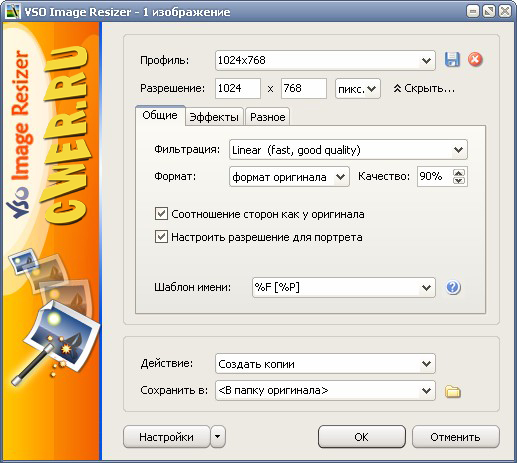The height and width of the screenshot is (463, 517).
Task: Toggle 'Настроить разрешение для портрета' checkbox
Action: [x=161, y=237]
